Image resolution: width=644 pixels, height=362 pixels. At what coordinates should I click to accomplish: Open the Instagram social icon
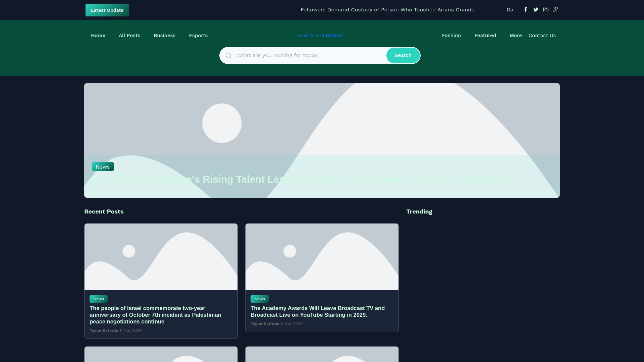546,10
